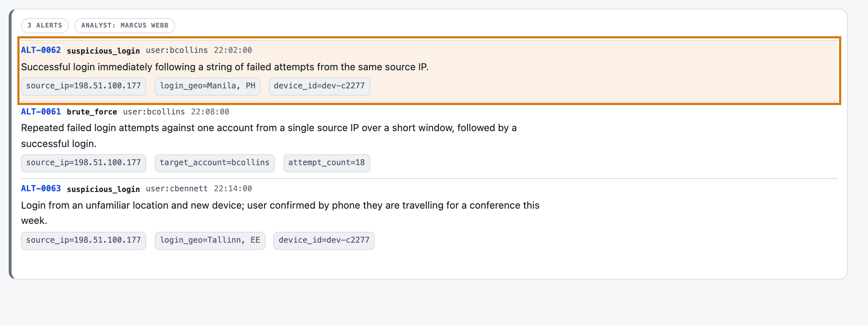Click the brute_force alert type label
The image size is (868, 326).
[92, 112]
